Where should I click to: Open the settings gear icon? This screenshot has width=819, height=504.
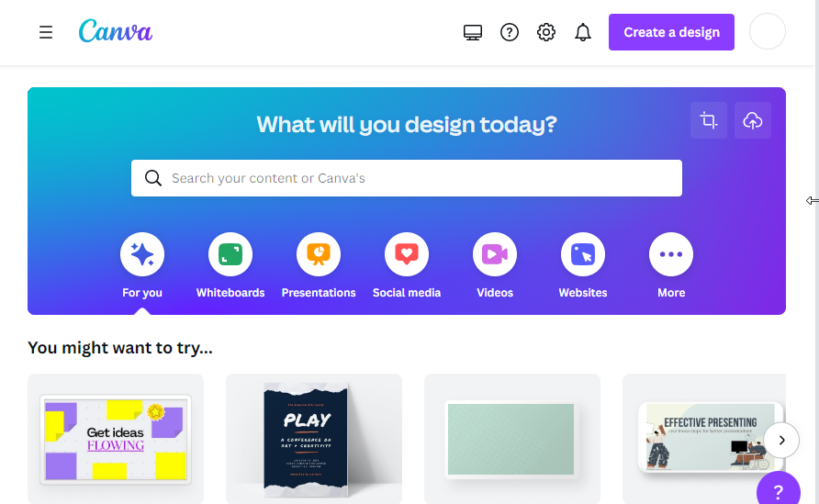click(545, 32)
